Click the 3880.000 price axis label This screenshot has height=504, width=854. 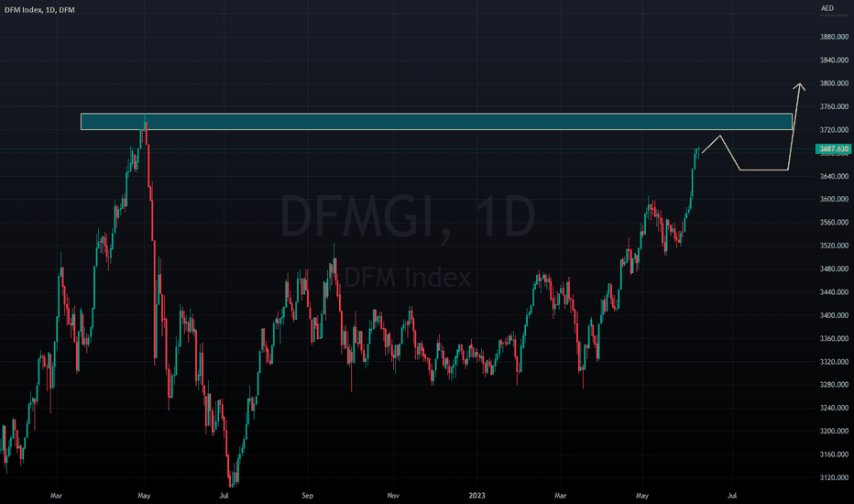tap(834, 37)
